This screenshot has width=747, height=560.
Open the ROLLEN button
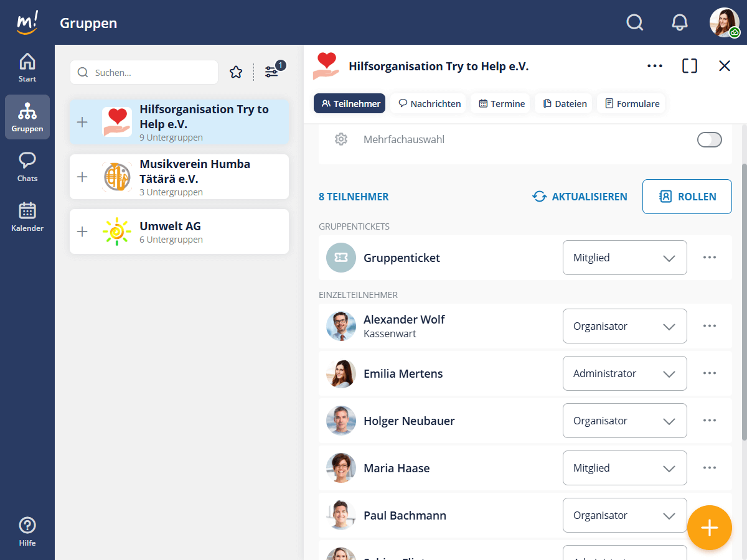[687, 197]
